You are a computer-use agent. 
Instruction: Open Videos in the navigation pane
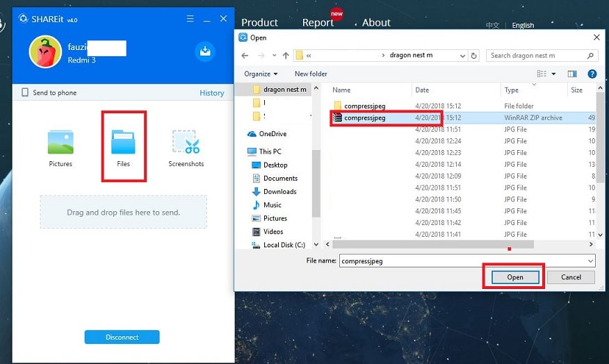coord(268,232)
